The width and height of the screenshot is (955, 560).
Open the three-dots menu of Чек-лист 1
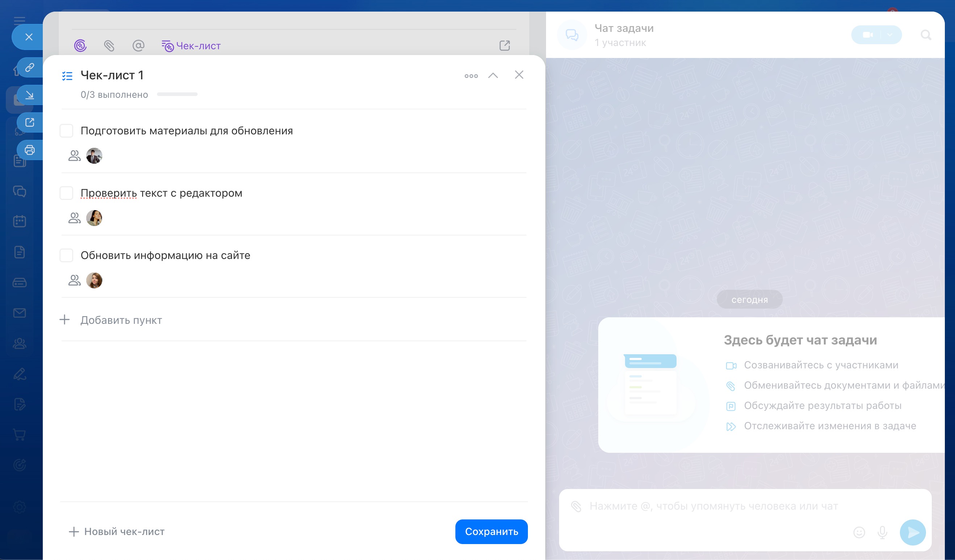471,76
